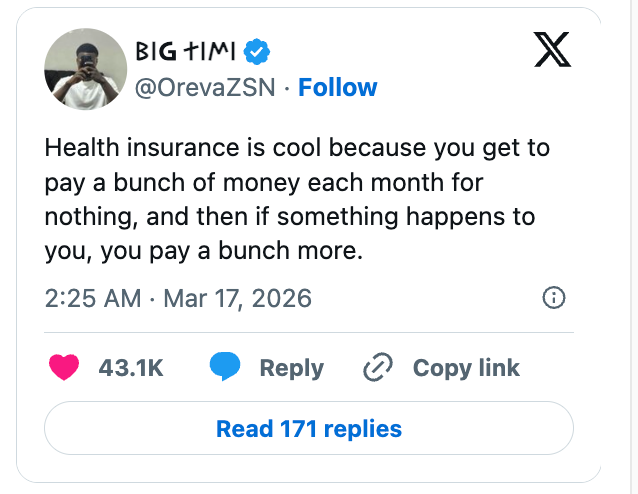The width and height of the screenshot is (638, 494).
Task: Click the chain link copy icon
Action: 377,368
